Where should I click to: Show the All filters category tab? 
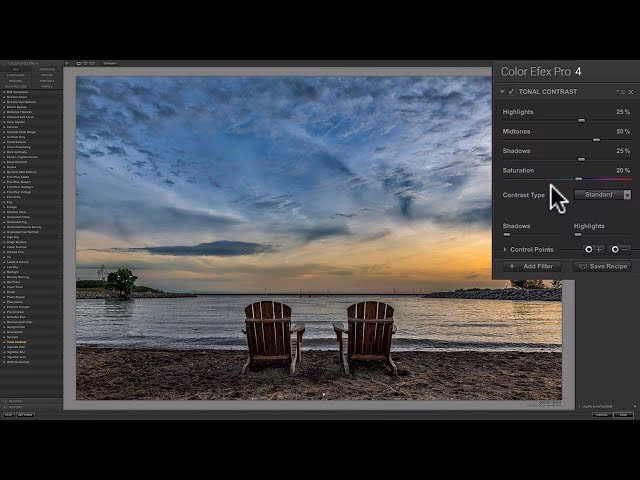16,69
